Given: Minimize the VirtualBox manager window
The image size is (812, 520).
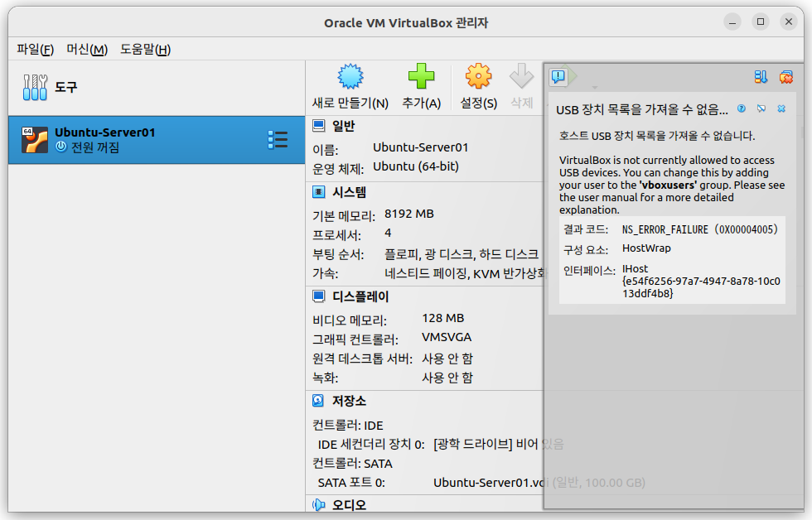Looking at the screenshot, I should [x=732, y=22].
